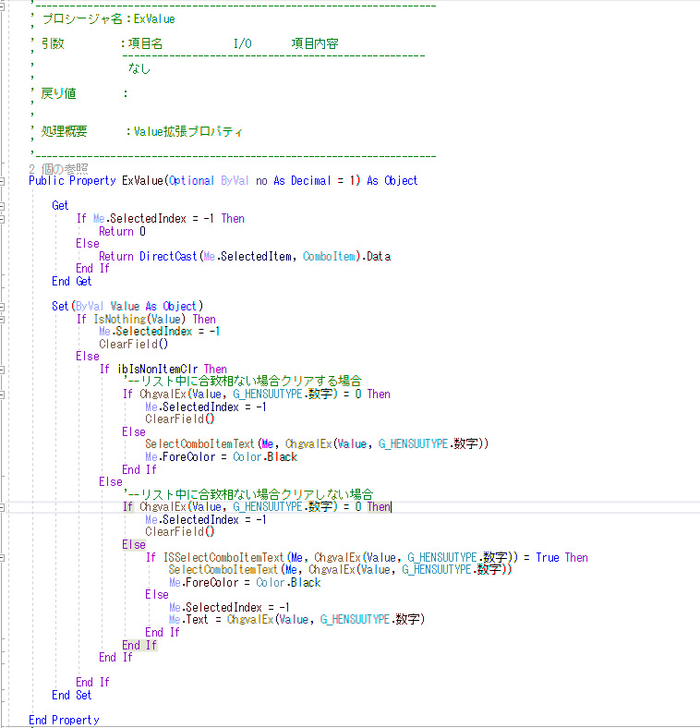This screenshot has height=728, width=700.
Task: Collapse If ChgvalEx block under クリアしない場合 comment
Action: click(x=2, y=507)
